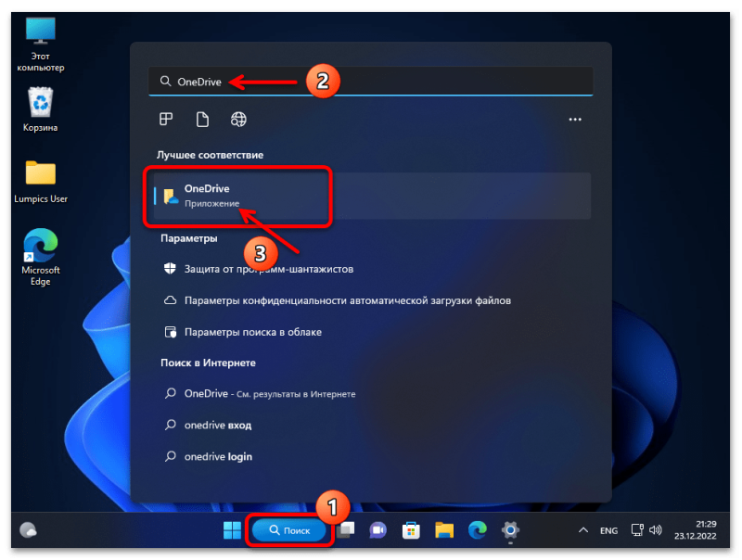The height and width of the screenshot is (560, 742).
Task: Open Защита от программ-шантажистов setting
Action: pyautogui.click(x=372, y=269)
